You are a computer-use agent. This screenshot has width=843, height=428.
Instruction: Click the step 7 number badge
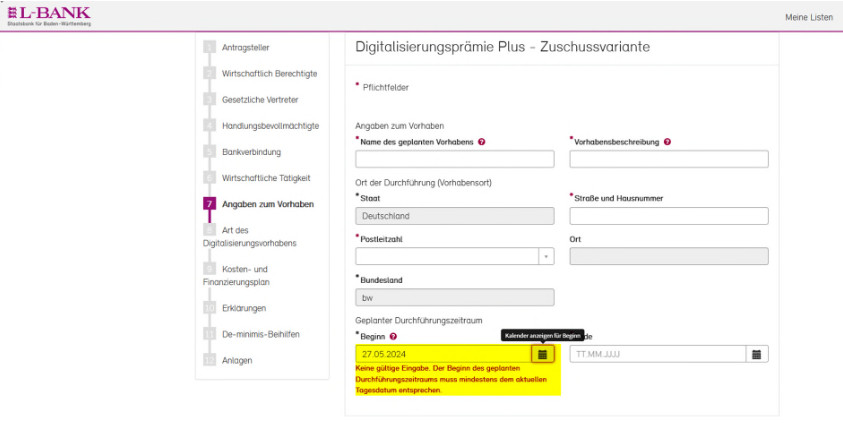(209, 204)
